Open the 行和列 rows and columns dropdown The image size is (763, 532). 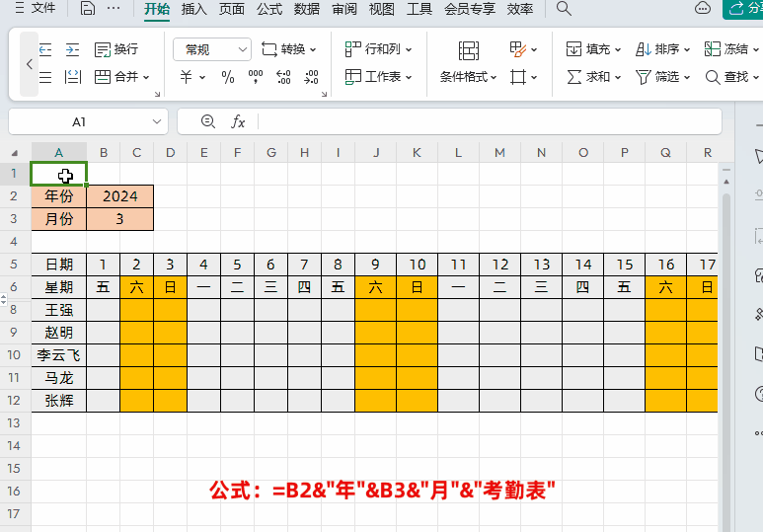[x=378, y=49]
